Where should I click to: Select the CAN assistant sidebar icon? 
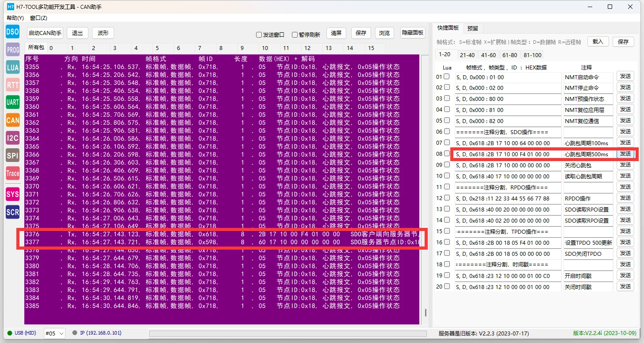tap(13, 120)
